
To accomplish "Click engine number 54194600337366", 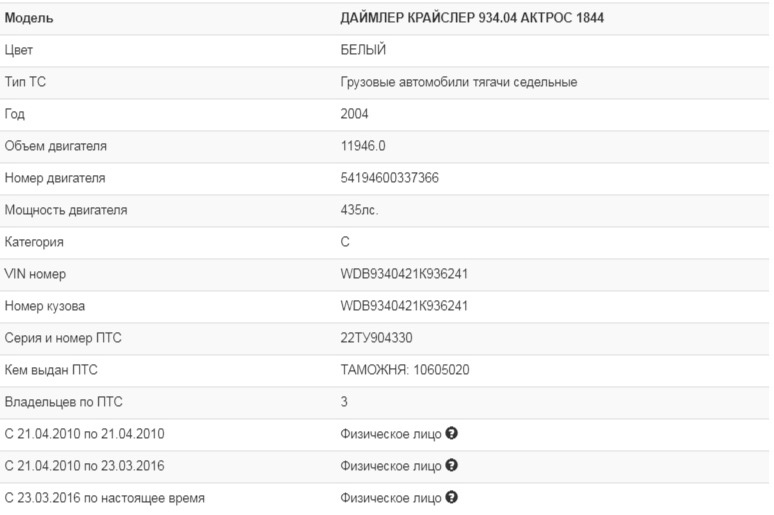I will point(389,178).
